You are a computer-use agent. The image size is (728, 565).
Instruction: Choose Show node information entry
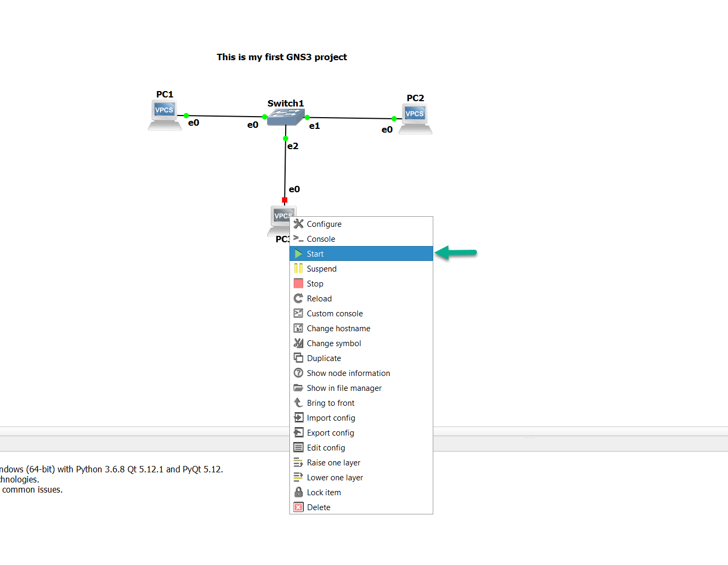click(361, 373)
